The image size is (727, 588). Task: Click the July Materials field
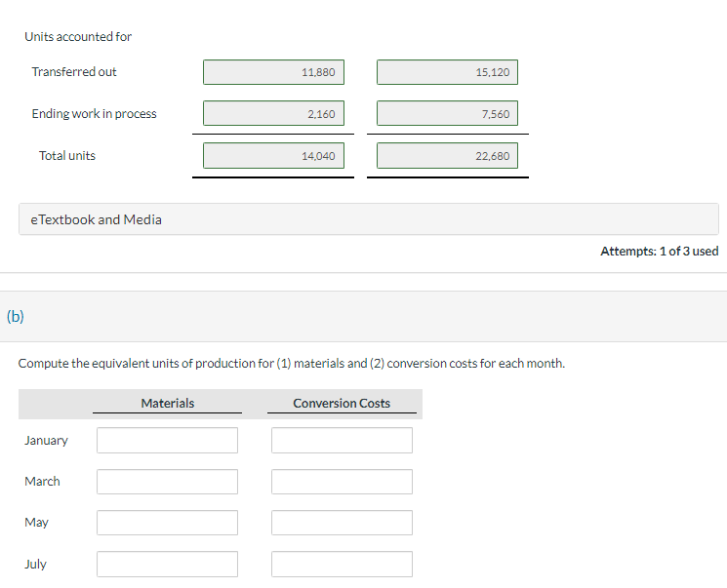[x=168, y=564]
